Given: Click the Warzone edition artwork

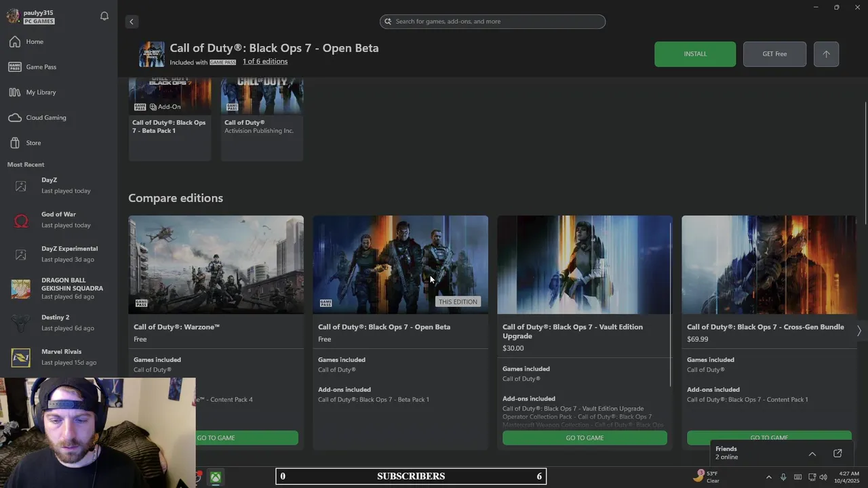Looking at the screenshot, I should [216, 264].
